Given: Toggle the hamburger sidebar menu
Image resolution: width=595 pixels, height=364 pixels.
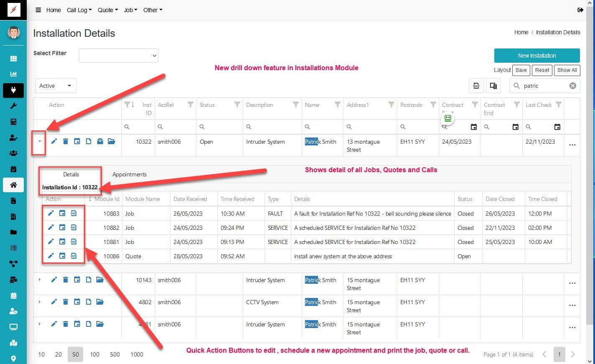Looking at the screenshot, I should (x=38, y=10).
